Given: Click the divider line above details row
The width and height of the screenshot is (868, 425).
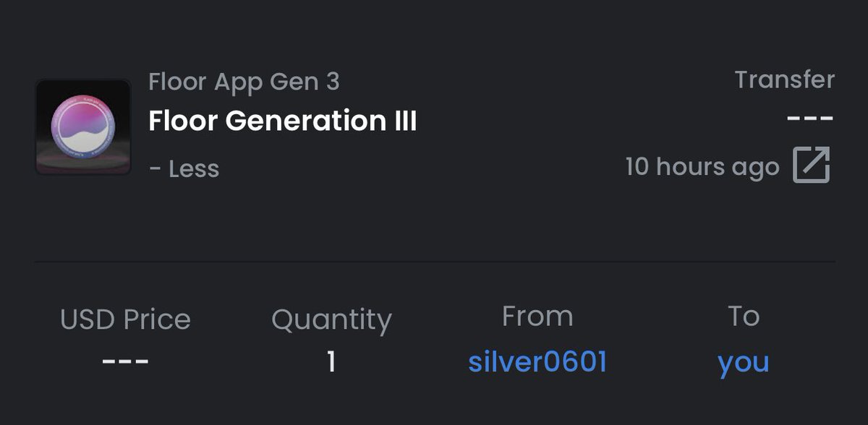Looking at the screenshot, I should tap(435, 261).
